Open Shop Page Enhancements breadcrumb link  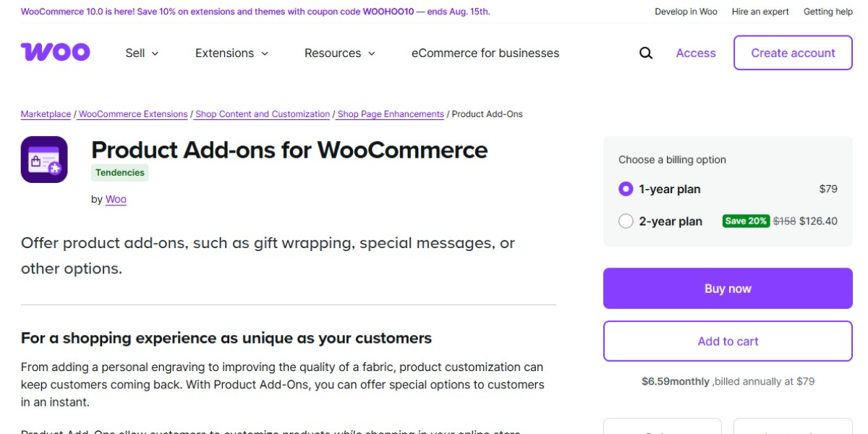point(391,114)
